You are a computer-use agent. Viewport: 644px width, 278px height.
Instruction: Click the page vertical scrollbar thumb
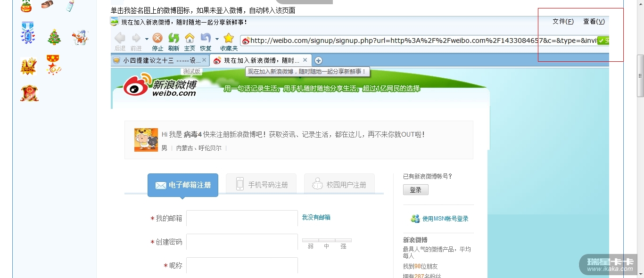(x=640, y=75)
